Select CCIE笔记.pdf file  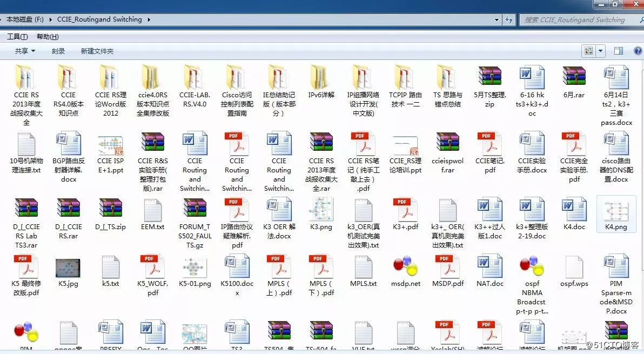pyautogui.click(x=489, y=153)
